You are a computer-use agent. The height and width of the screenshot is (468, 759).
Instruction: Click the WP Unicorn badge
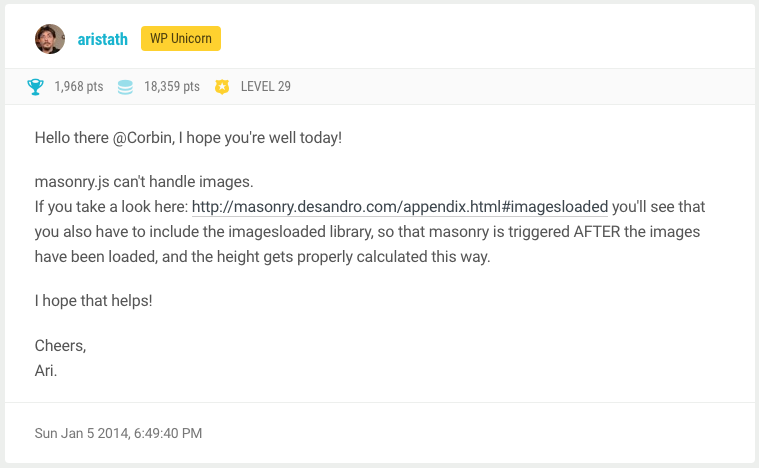pyautogui.click(x=180, y=39)
